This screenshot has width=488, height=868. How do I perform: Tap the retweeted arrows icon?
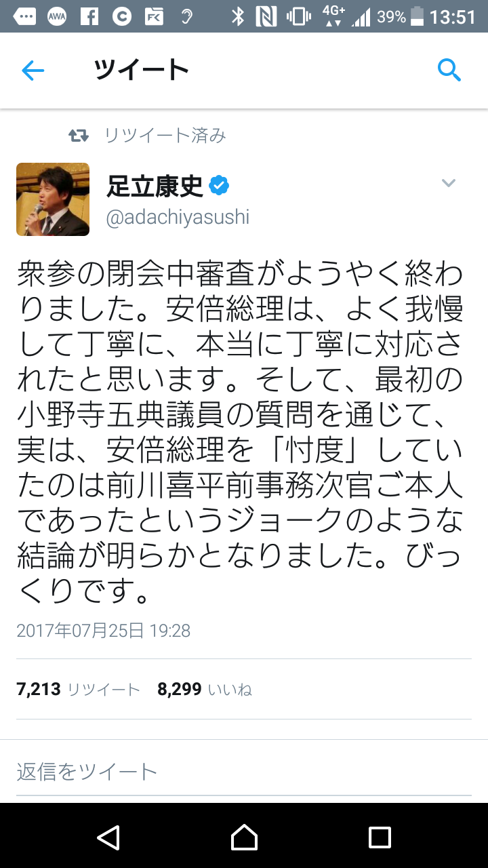[79, 136]
